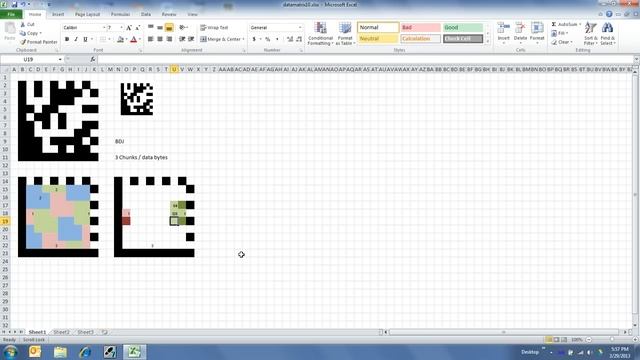Image resolution: width=640 pixels, height=360 pixels.
Task: Click the Increase Decimal icon
Action: click(x=290, y=39)
